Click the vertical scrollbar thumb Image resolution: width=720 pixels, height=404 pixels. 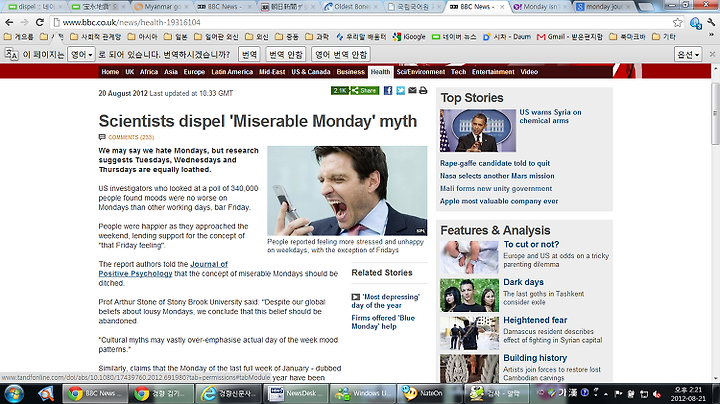point(715,114)
